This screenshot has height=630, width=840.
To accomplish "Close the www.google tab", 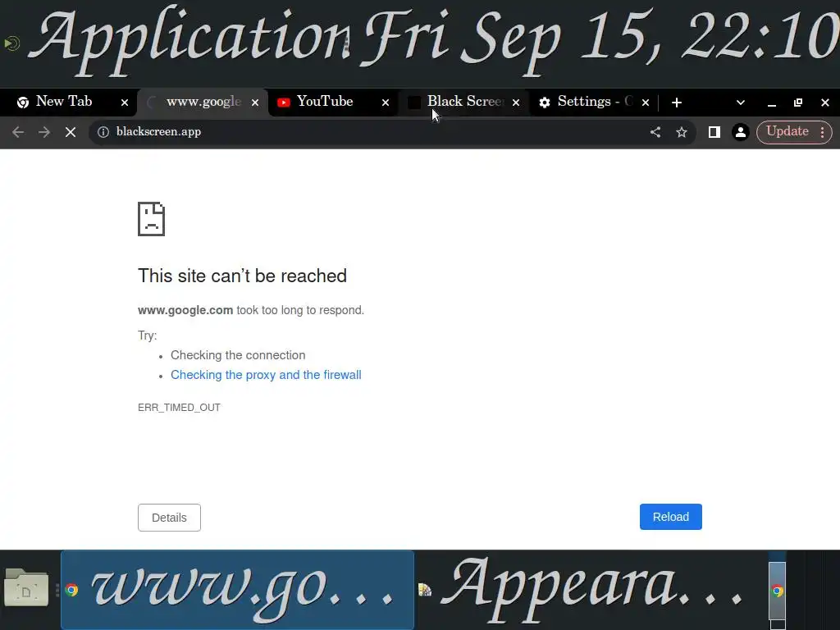I will click(255, 103).
